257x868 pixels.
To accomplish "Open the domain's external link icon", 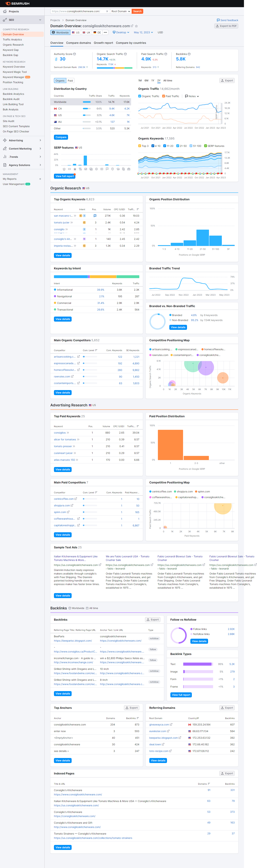I will pos(132,26).
